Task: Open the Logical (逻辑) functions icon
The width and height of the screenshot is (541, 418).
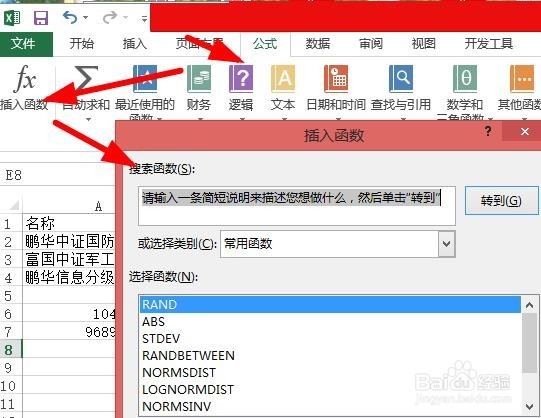Action: tap(241, 79)
